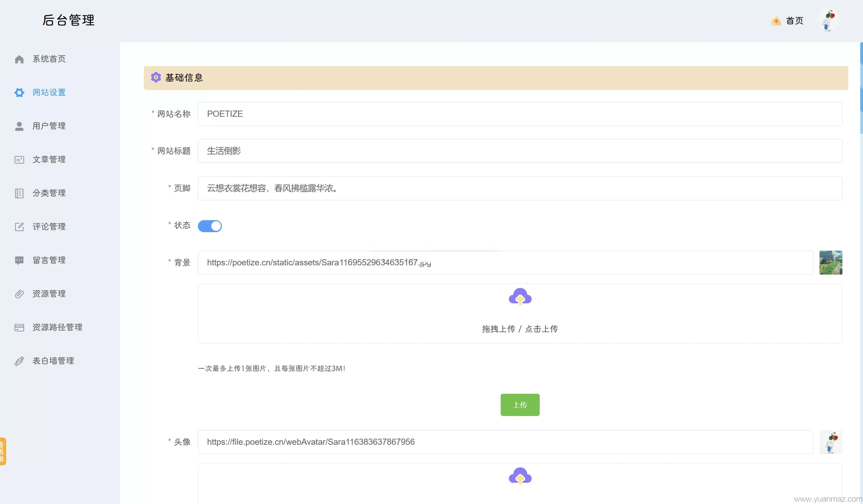Click the house icon next to 首页

pos(776,21)
